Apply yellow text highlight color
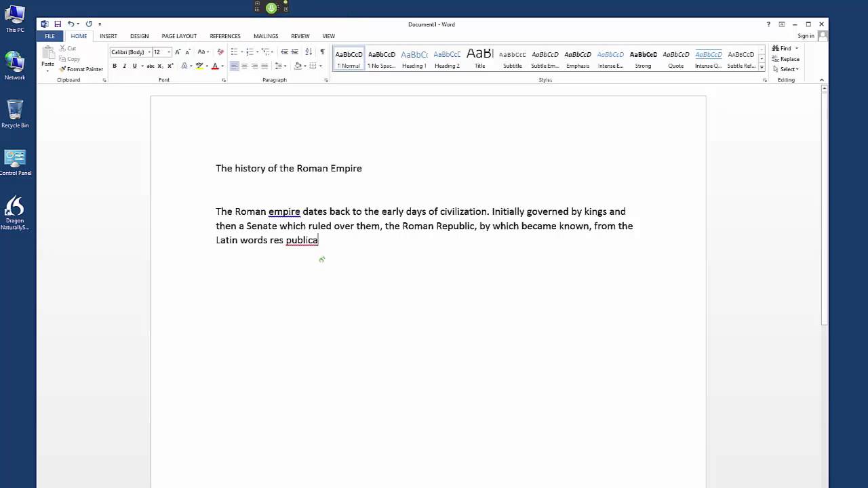 (x=199, y=66)
